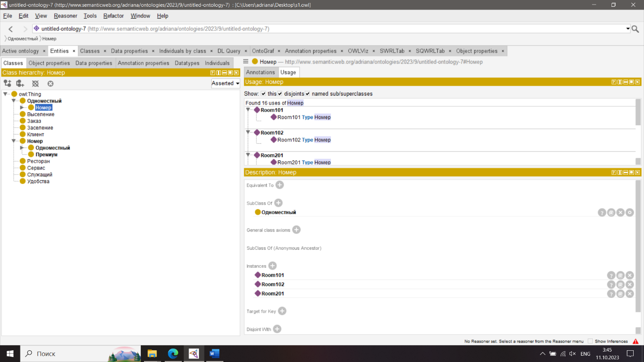The height and width of the screenshot is (362, 644).
Task: Open the Reasoner menu
Action: point(65,16)
